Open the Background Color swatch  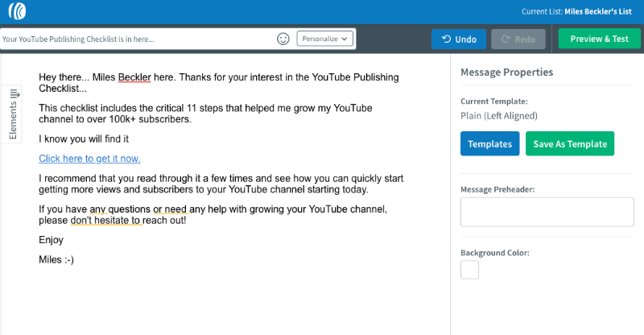point(469,270)
